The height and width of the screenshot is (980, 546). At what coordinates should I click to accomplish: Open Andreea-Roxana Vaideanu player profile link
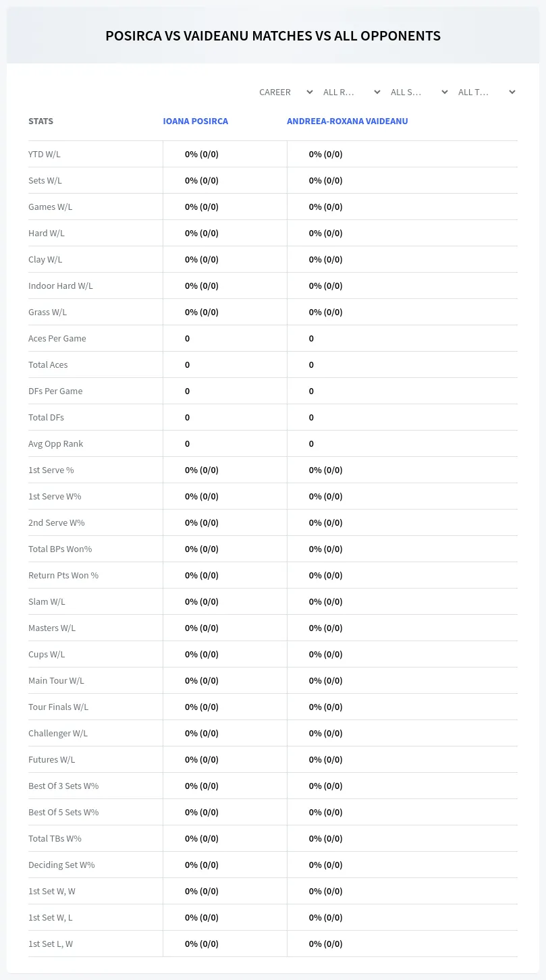tap(348, 121)
